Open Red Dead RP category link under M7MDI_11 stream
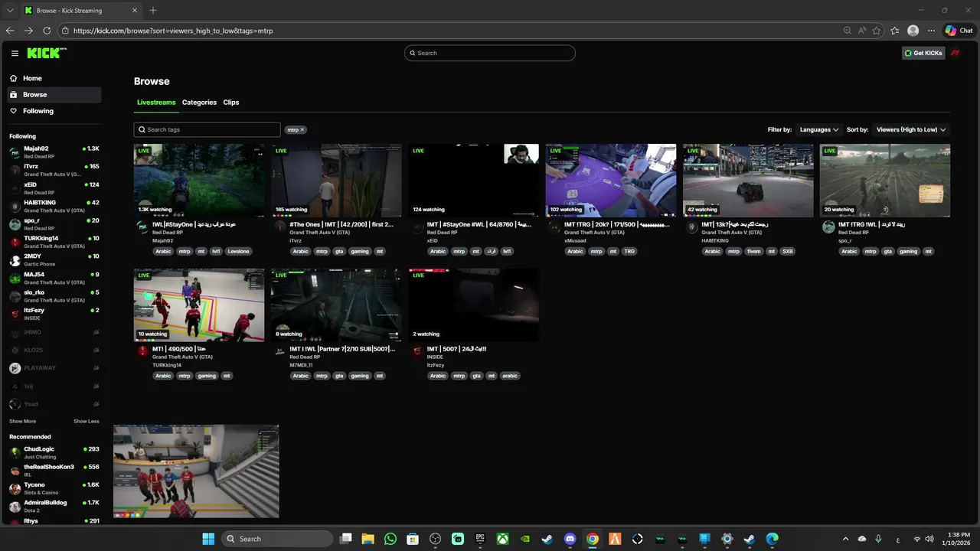The width and height of the screenshot is (980, 551). (x=305, y=357)
